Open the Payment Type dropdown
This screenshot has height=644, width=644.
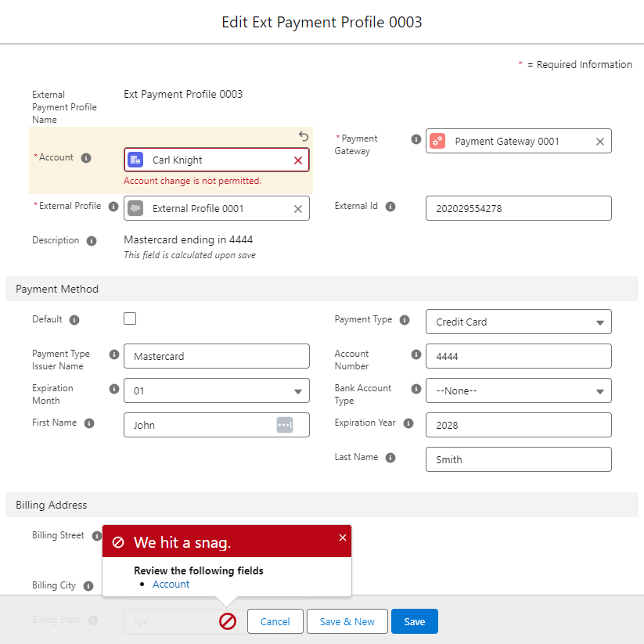coord(518,322)
